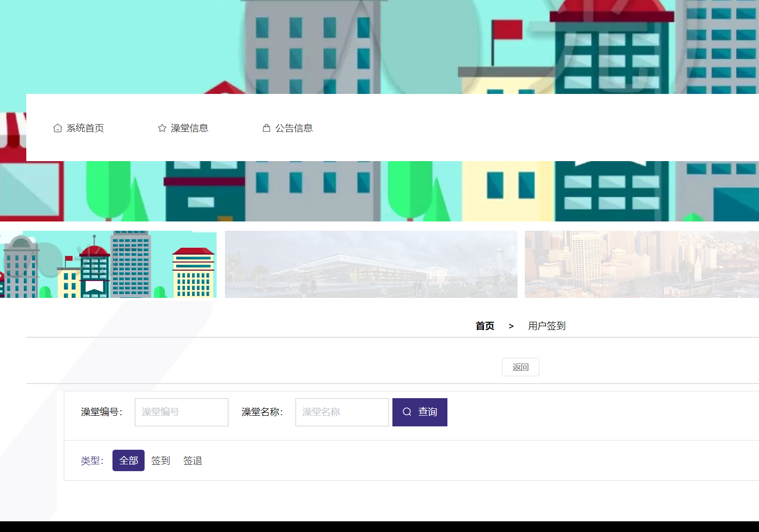Open the 澡堂信息 navigation item

point(190,128)
